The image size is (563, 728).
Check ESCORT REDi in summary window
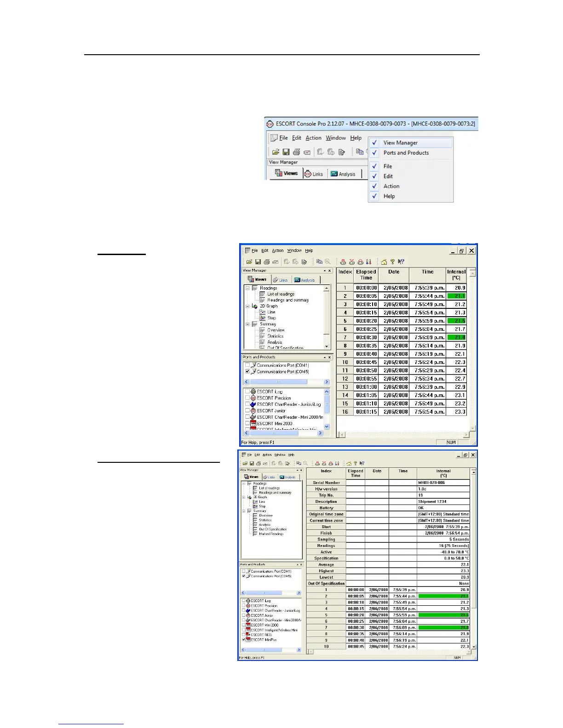point(244,635)
